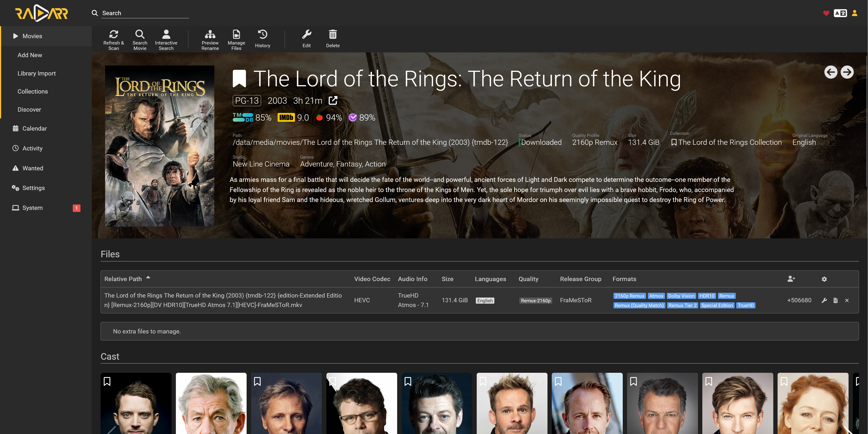
Task: Click the Trakt rating icon
Action: click(352, 117)
